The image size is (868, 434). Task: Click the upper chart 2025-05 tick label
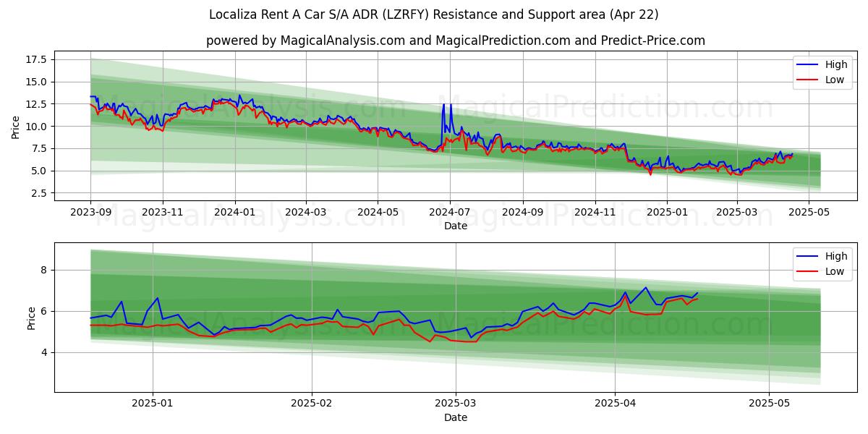pos(809,213)
